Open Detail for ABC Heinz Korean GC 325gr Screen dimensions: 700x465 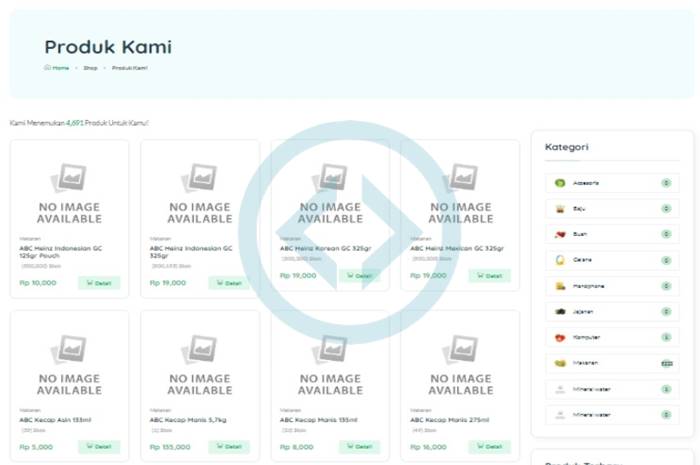(359, 276)
